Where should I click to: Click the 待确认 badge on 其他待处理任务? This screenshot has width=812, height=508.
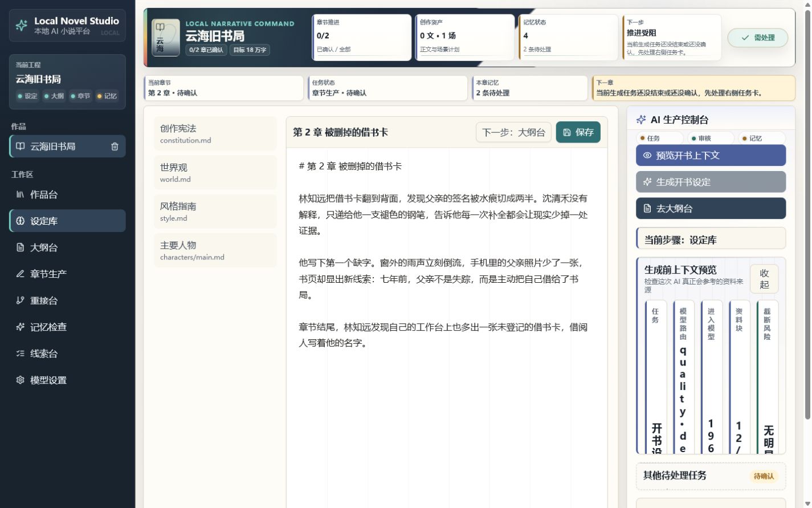tap(764, 476)
